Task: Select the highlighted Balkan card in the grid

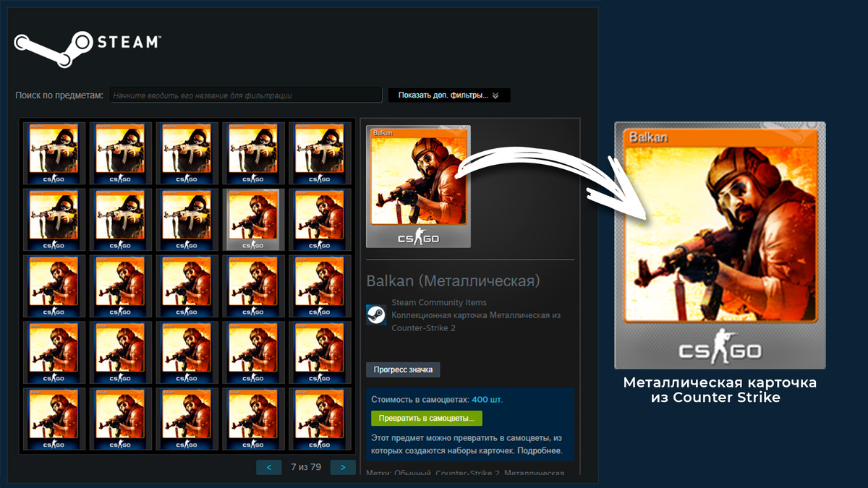Action: 253,219
